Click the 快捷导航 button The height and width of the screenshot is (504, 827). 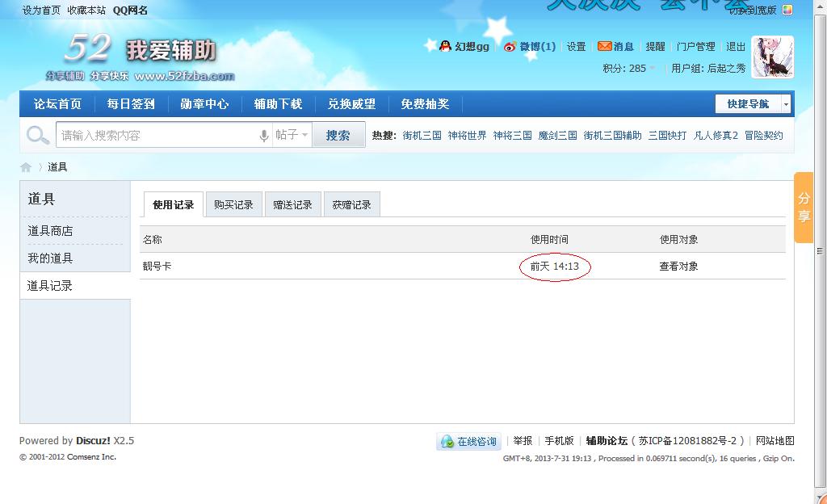[x=748, y=104]
